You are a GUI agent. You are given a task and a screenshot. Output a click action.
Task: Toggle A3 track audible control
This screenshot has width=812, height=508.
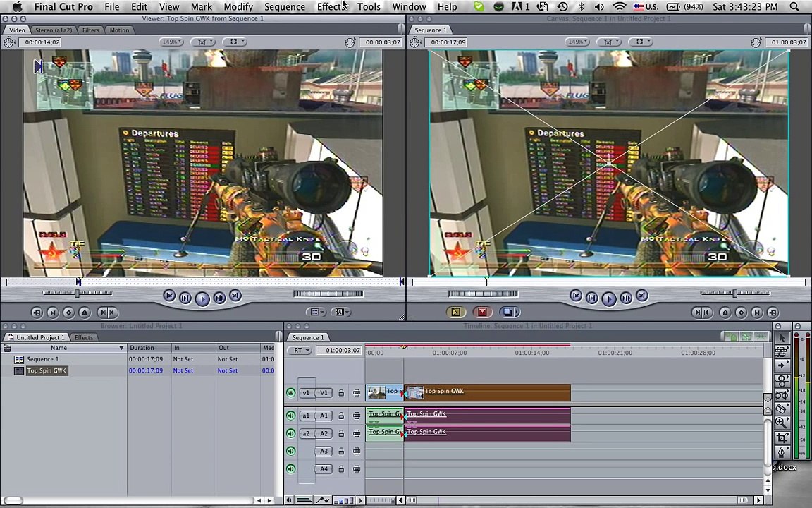click(x=290, y=451)
